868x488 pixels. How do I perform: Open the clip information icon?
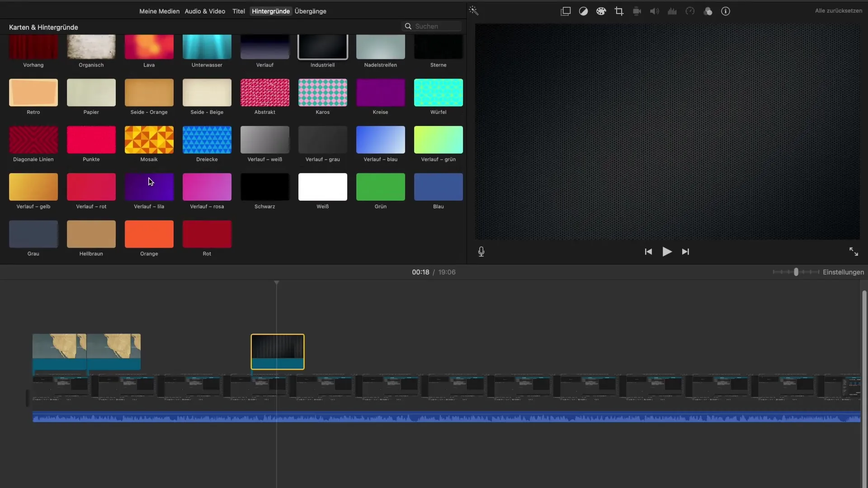(x=726, y=11)
